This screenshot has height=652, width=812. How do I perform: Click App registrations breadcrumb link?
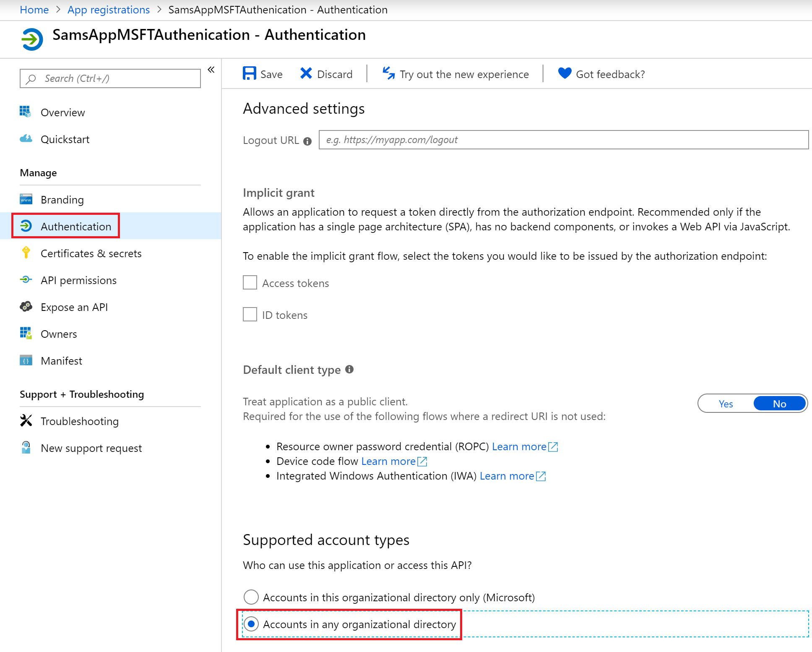[109, 10]
